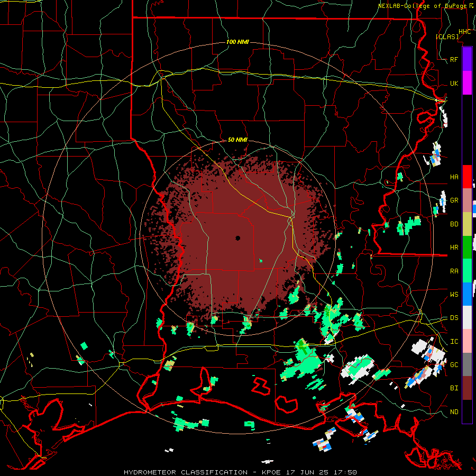Click the ND legend label
476x476 pixels.
(x=454, y=411)
